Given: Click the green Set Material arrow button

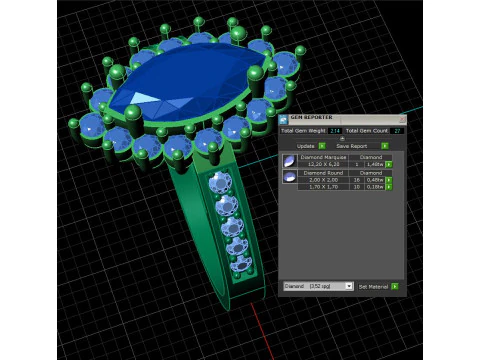Looking at the screenshot, I should coord(395,286).
